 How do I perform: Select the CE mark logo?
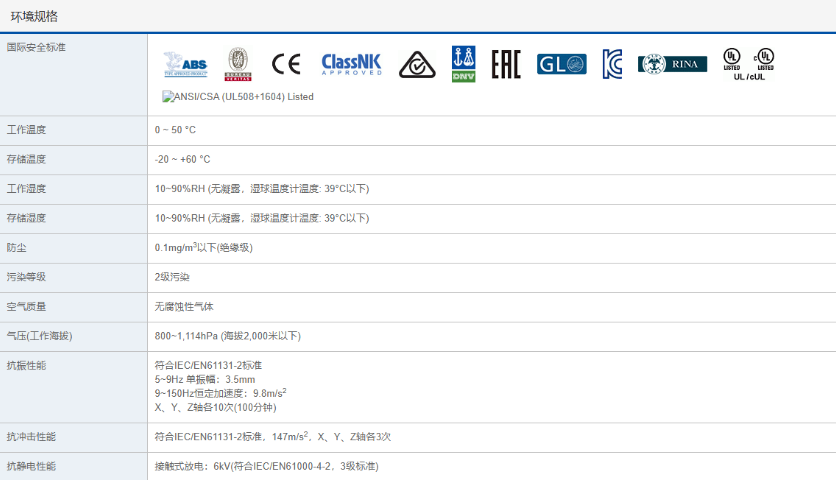(x=286, y=64)
